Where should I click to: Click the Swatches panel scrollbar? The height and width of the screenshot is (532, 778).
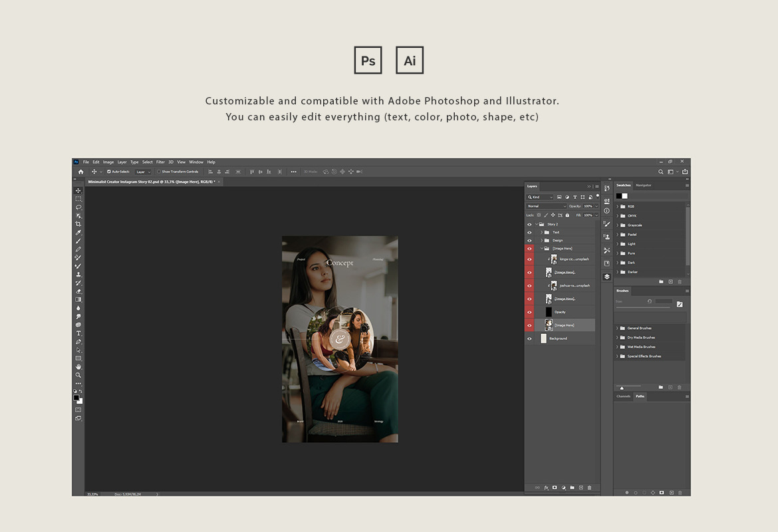[688, 236]
